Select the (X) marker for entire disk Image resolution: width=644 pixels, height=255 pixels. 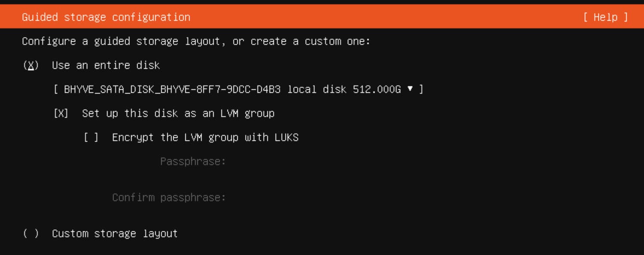(x=31, y=66)
